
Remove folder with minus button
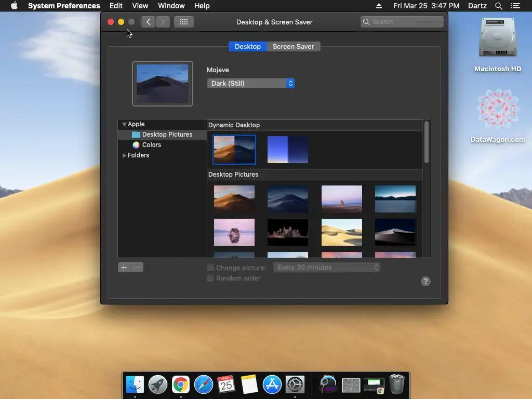pyautogui.click(x=137, y=268)
